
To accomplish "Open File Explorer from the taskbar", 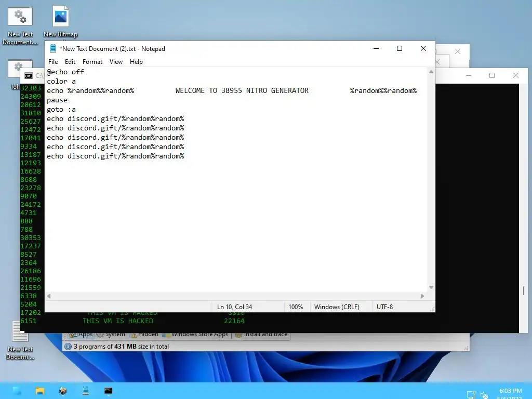I will 40,391.
